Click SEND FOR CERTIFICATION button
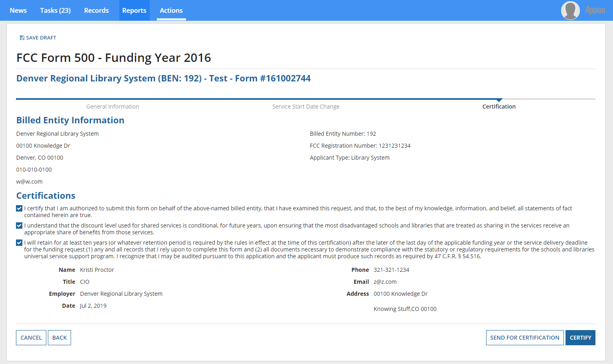 tap(525, 338)
